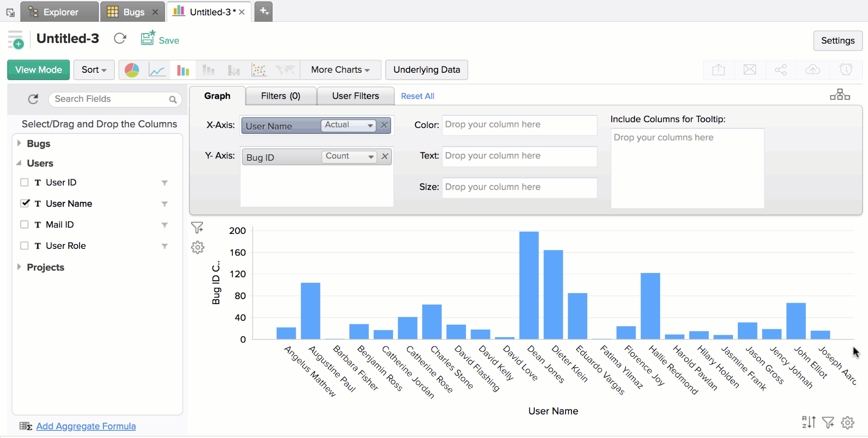Click the Search Fields input box
The width and height of the screenshot is (868, 438).
coord(111,99)
